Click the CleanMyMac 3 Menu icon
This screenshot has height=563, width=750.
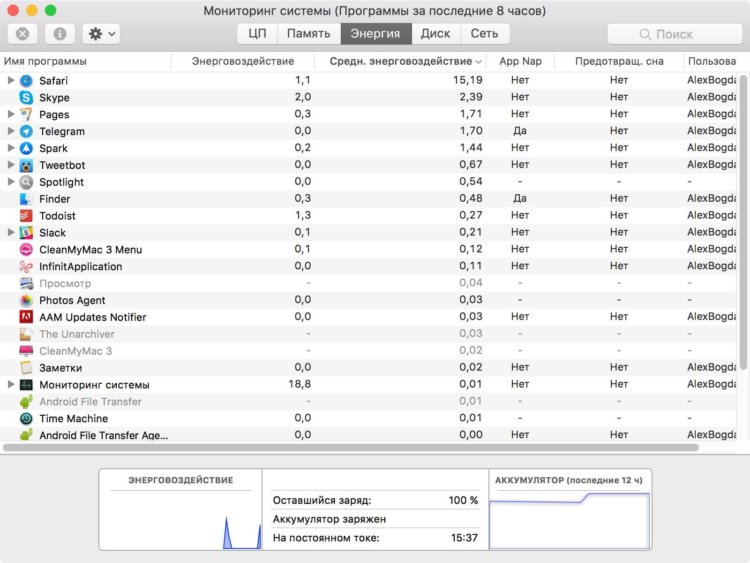(26, 249)
